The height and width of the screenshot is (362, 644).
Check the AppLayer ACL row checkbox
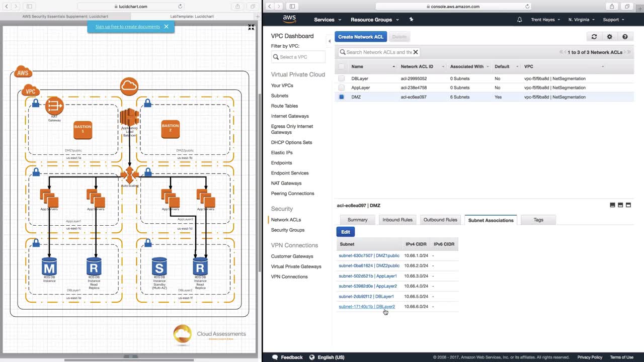pyautogui.click(x=342, y=87)
